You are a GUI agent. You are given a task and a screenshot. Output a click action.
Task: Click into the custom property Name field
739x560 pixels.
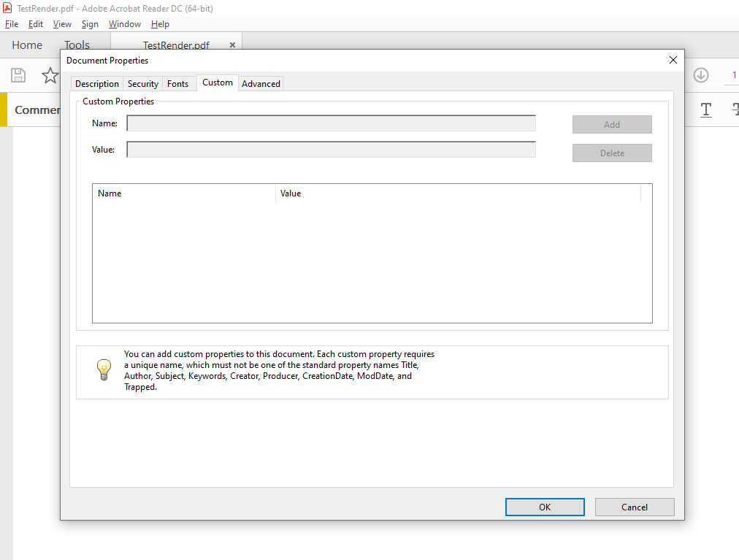(331, 123)
